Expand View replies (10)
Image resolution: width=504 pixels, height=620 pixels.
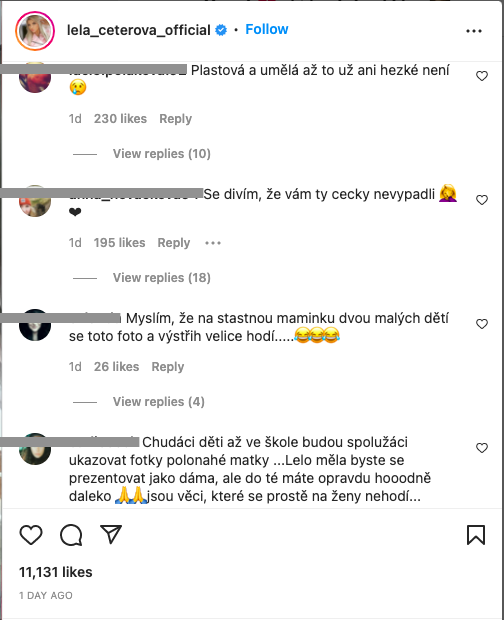[162, 153]
